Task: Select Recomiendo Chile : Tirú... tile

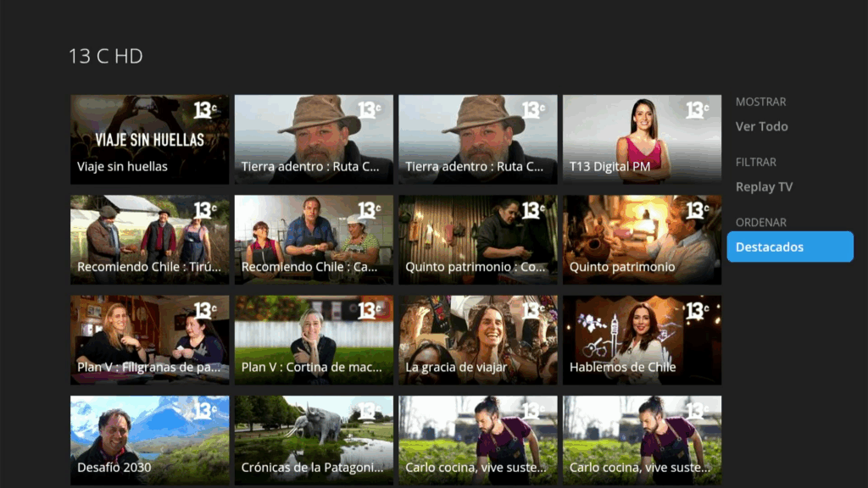Action: [x=149, y=240]
